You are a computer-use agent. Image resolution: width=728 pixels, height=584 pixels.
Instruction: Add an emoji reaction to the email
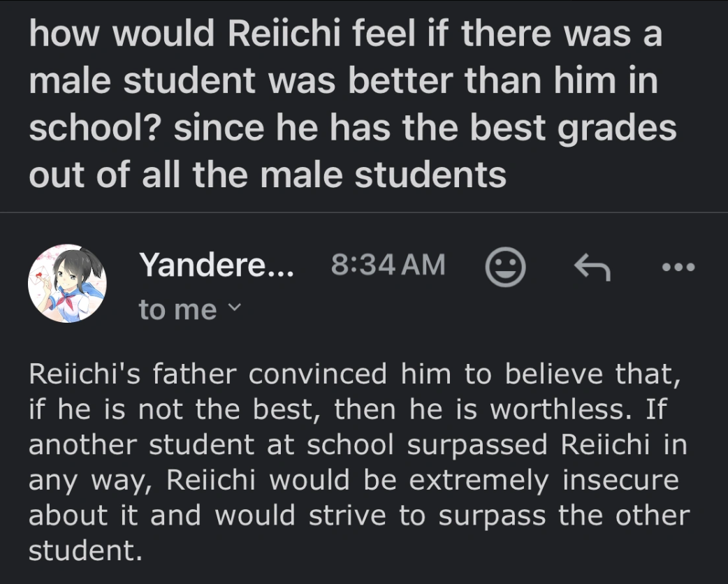(505, 267)
